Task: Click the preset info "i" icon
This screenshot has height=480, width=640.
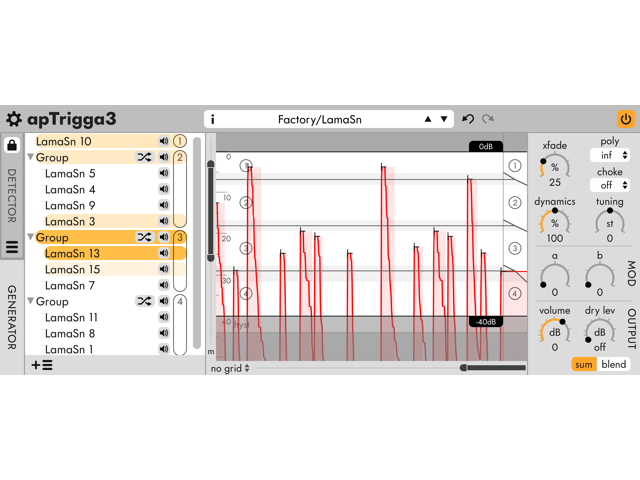Action: pos(212,120)
